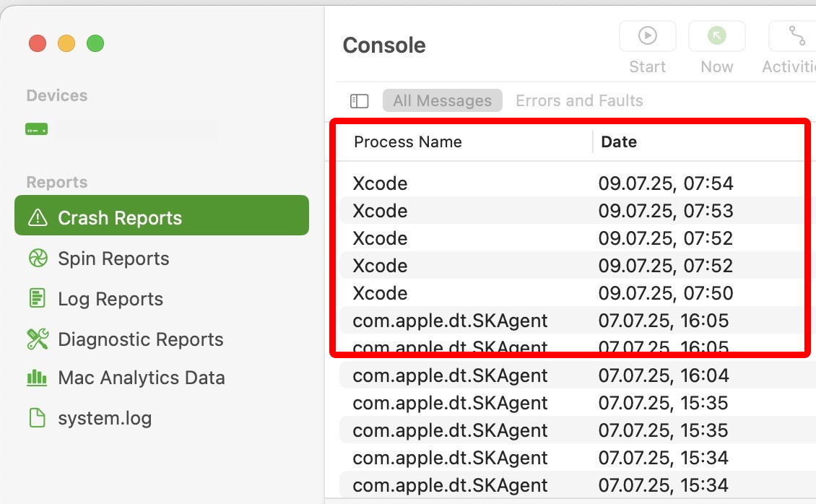The width and height of the screenshot is (816, 504).
Task: Minimize the Console window with the yellow button
Action: [x=66, y=43]
